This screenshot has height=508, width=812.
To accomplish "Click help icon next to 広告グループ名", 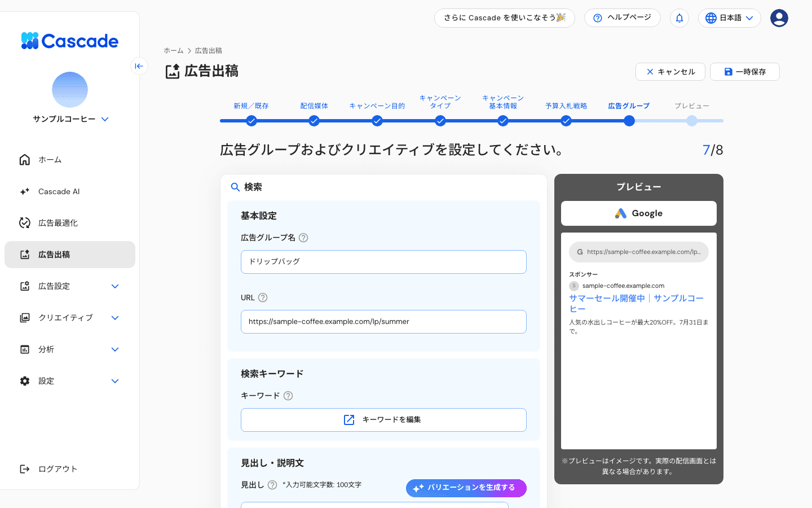I will coord(303,238).
